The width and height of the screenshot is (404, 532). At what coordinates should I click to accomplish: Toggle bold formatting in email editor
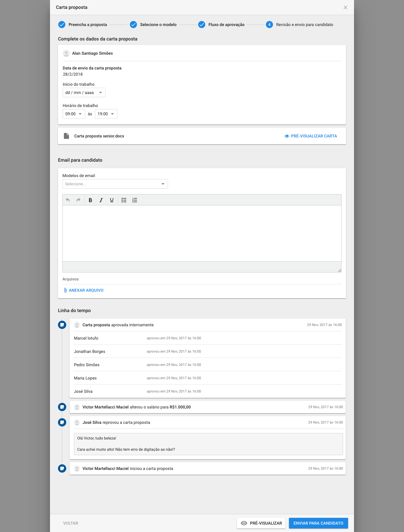[91, 200]
